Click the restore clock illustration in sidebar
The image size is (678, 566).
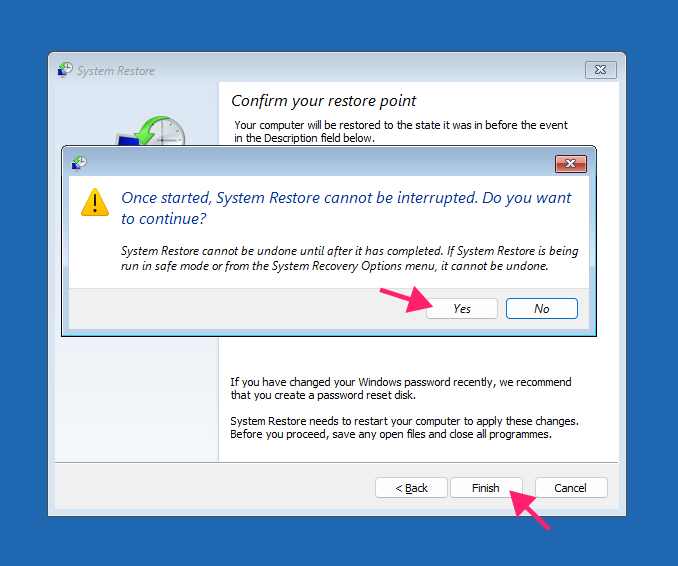pyautogui.click(x=151, y=131)
